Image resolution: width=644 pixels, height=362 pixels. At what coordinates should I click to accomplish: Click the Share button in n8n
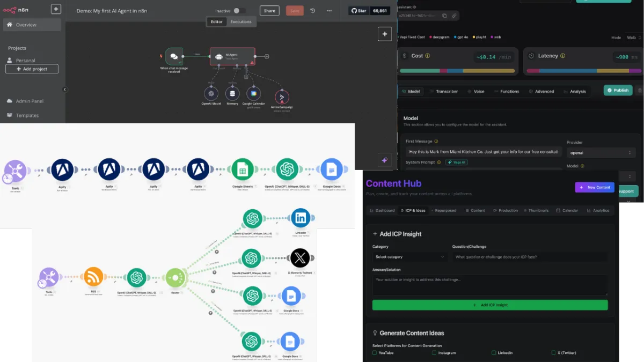click(x=269, y=11)
